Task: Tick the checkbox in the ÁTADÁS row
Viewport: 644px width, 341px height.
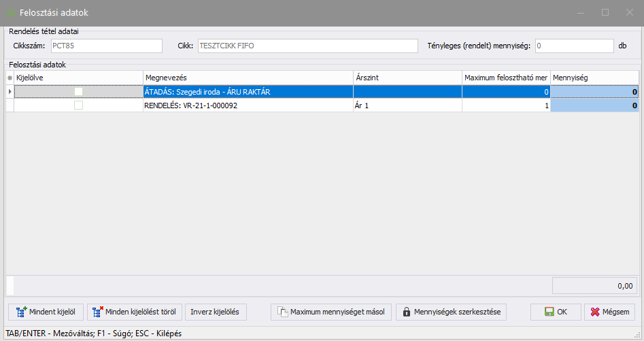Action: pos(79,91)
